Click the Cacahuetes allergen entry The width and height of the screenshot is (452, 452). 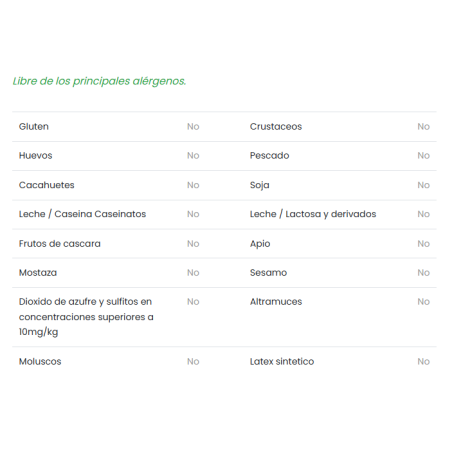pyautogui.click(x=47, y=185)
